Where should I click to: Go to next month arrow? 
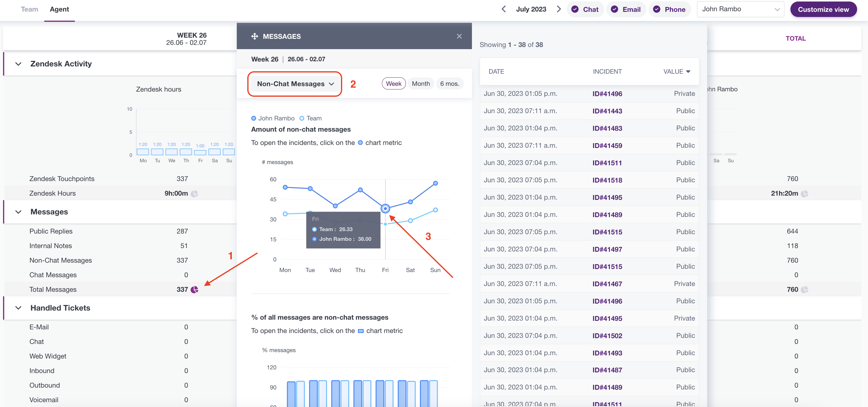pos(559,9)
